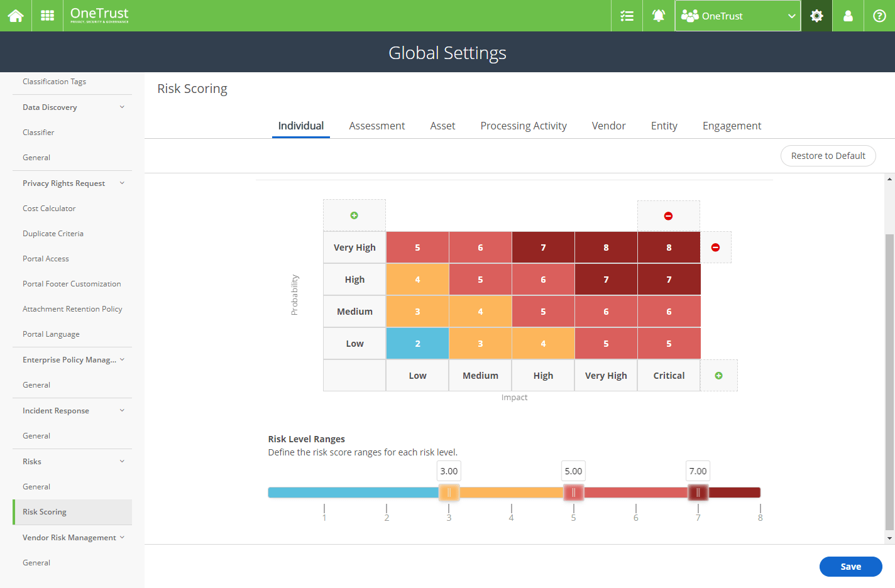Open the Processing Activity tab
The image size is (895, 588).
coord(523,126)
